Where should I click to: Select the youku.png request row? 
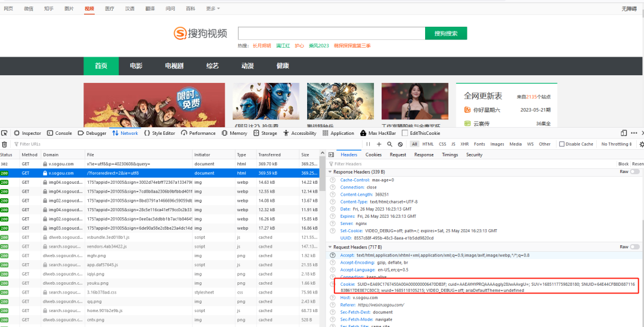click(160, 283)
